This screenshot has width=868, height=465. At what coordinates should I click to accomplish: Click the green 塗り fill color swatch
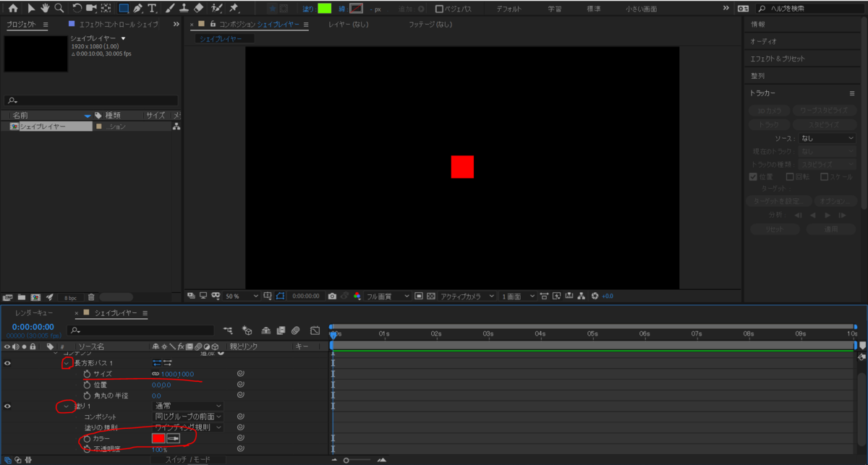[323, 9]
